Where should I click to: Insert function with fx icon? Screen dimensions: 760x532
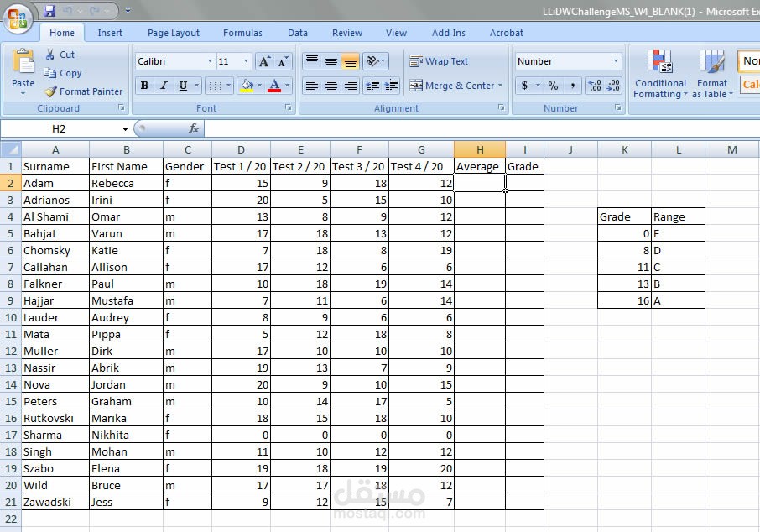(x=194, y=128)
